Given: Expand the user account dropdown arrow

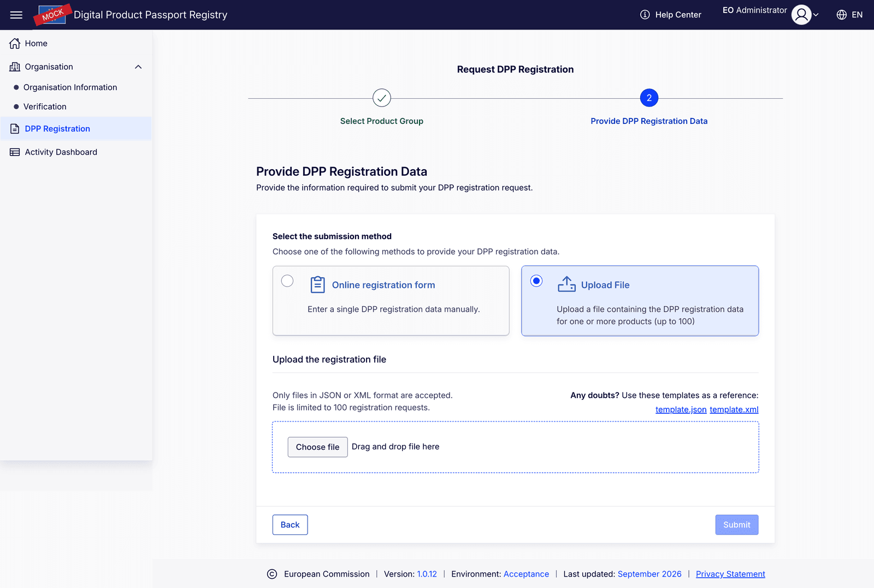Looking at the screenshot, I should click(816, 15).
